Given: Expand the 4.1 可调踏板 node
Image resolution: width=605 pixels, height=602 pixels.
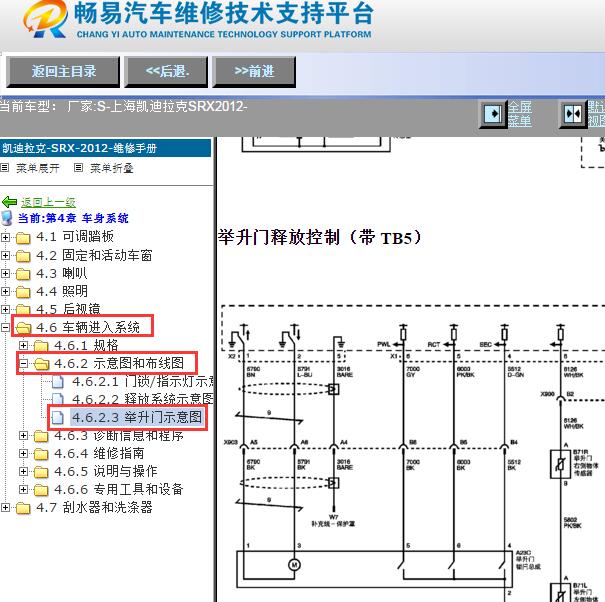Looking at the screenshot, I should [5, 237].
